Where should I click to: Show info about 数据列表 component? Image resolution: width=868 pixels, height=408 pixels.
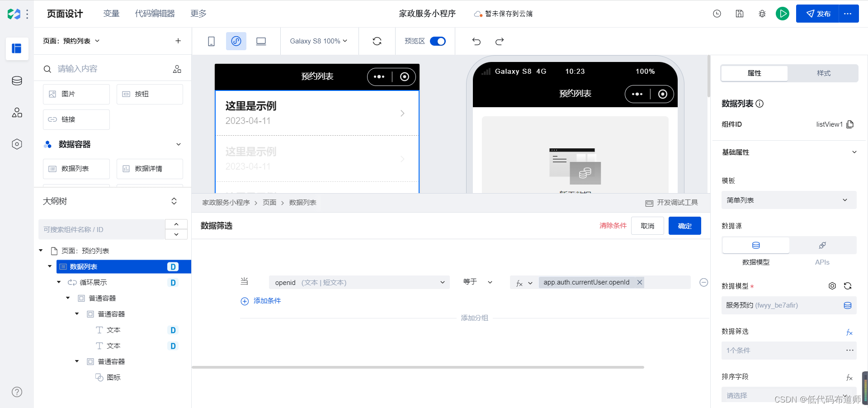point(760,104)
